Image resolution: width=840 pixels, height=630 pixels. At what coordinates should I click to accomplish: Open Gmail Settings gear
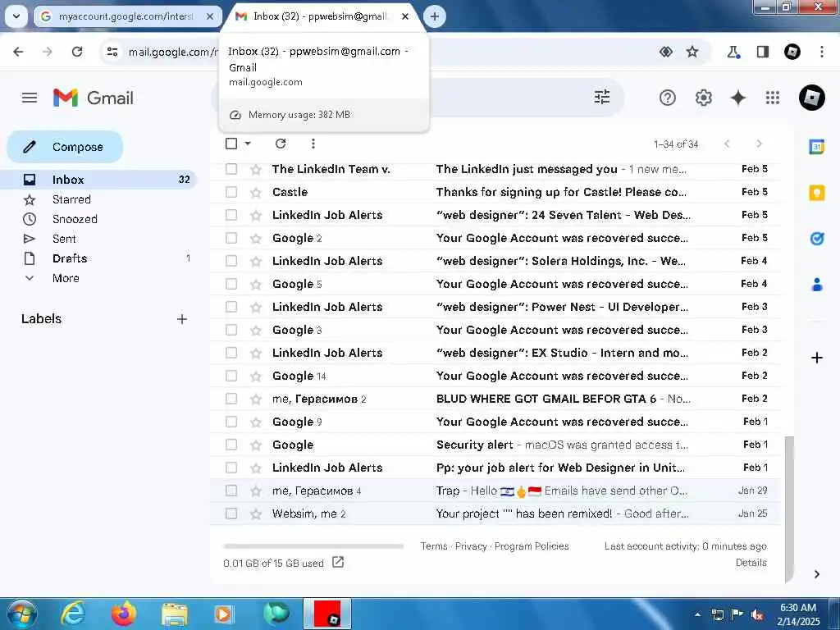[x=703, y=98]
